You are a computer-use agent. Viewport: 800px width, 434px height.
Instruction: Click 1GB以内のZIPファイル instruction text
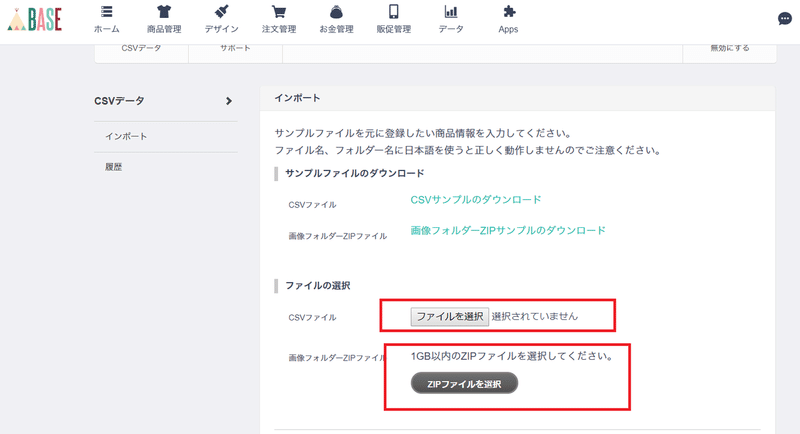click(x=512, y=356)
